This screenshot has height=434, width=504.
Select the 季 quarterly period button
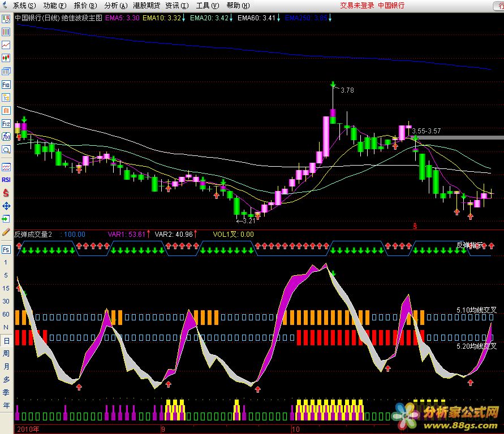tap(6, 393)
